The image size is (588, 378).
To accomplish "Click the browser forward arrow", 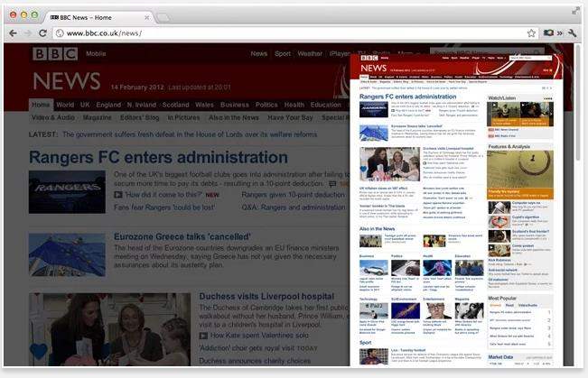I will click(x=28, y=33).
